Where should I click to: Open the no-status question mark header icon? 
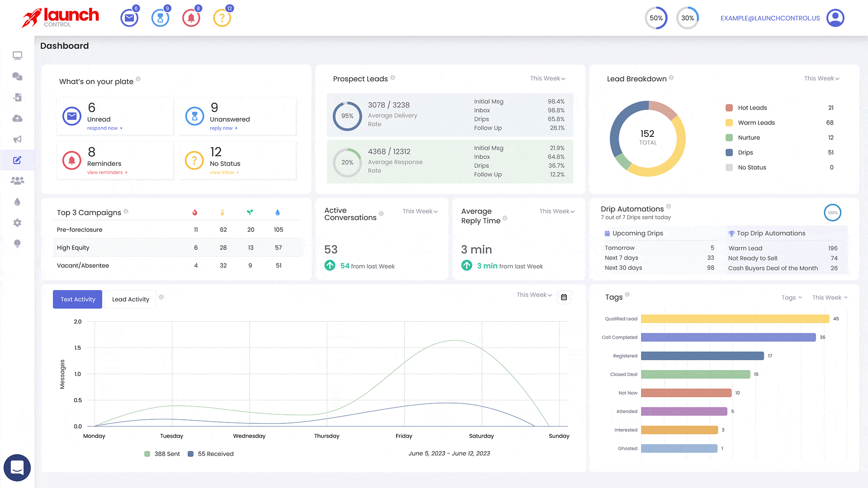click(222, 18)
